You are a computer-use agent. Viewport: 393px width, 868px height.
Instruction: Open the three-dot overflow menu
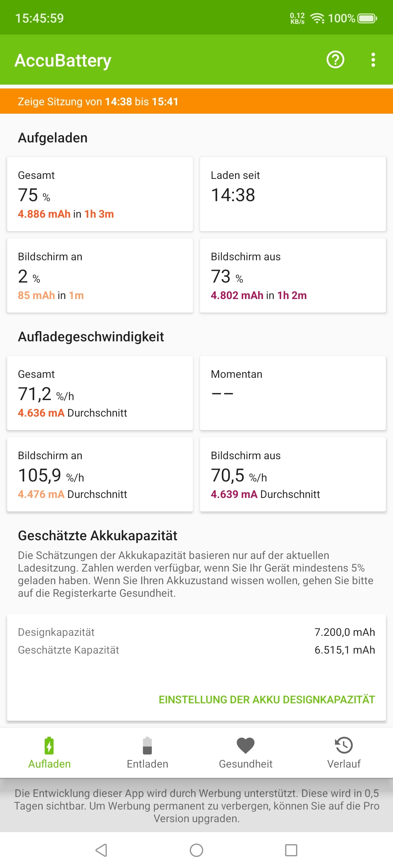(x=373, y=60)
